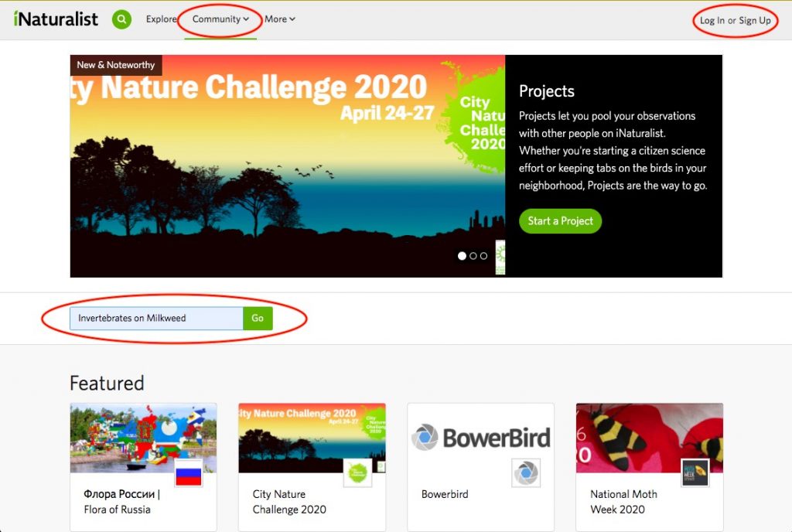The height and width of the screenshot is (532, 792).
Task: Focus the Invertebrates on Milkweed search field
Action: [x=156, y=319]
